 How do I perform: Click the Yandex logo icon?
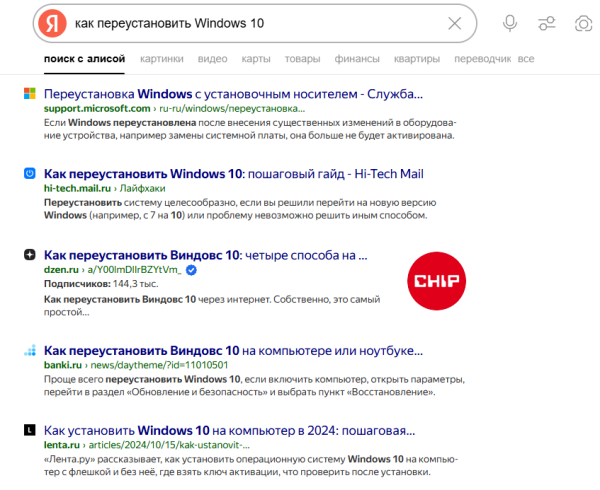[x=51, y=23]
